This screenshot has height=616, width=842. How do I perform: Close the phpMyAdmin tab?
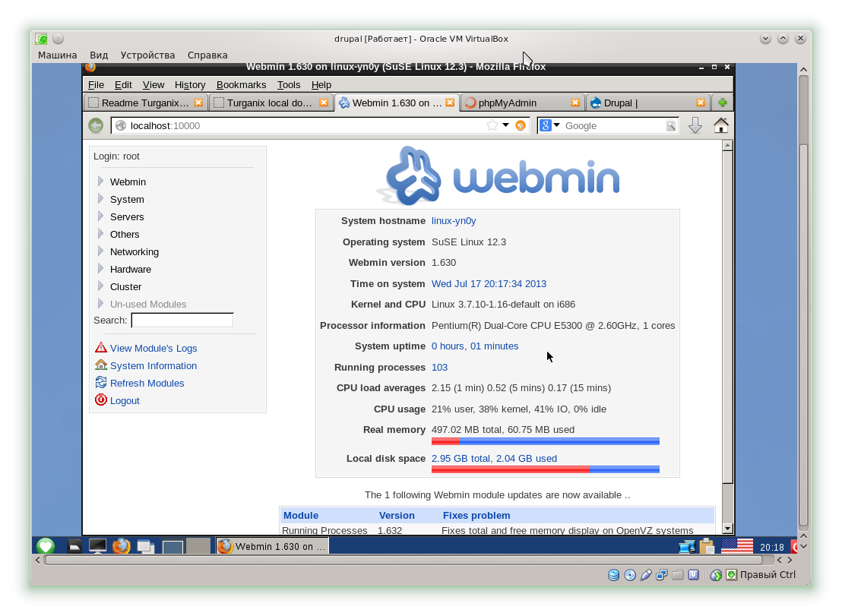tap(575, 103)
